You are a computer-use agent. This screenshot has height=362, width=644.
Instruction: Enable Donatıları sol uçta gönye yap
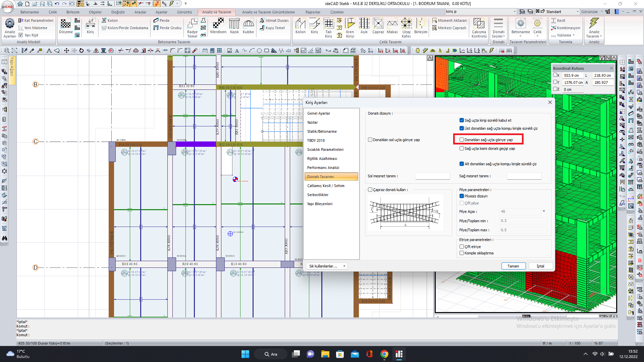coord(370,140)
